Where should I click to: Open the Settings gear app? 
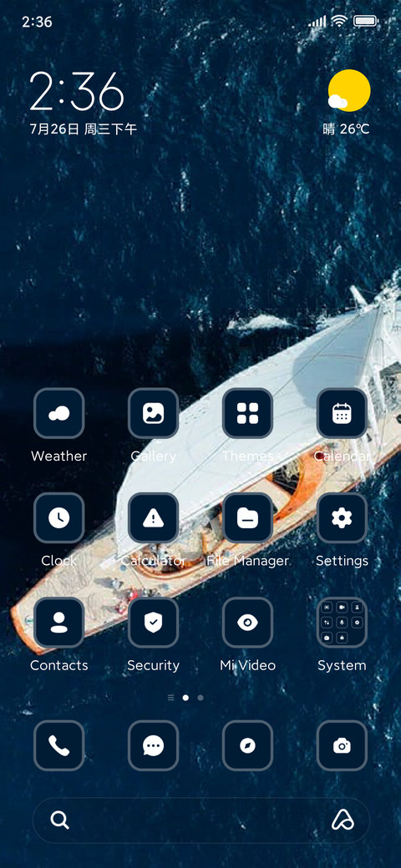[x=342, y=518]
